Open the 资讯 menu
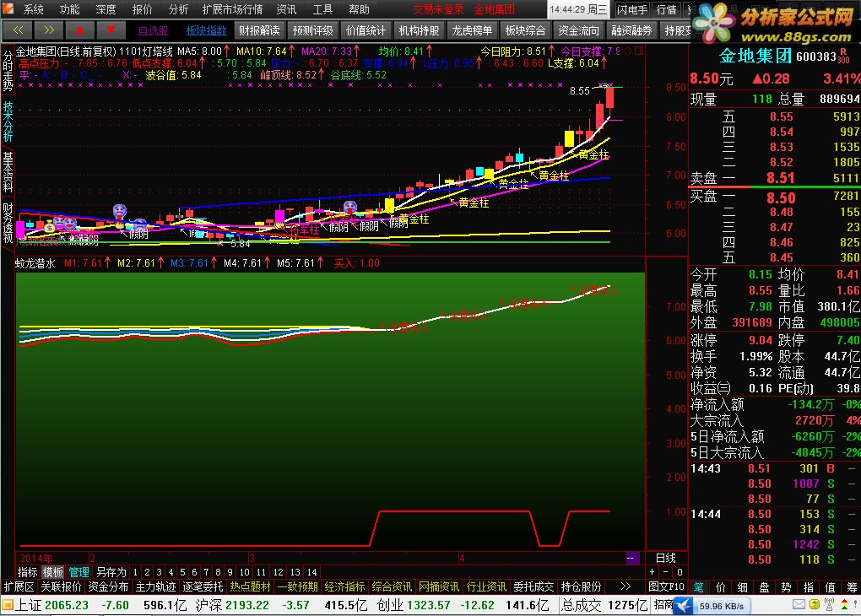861x616 pixels. point(286,9)
